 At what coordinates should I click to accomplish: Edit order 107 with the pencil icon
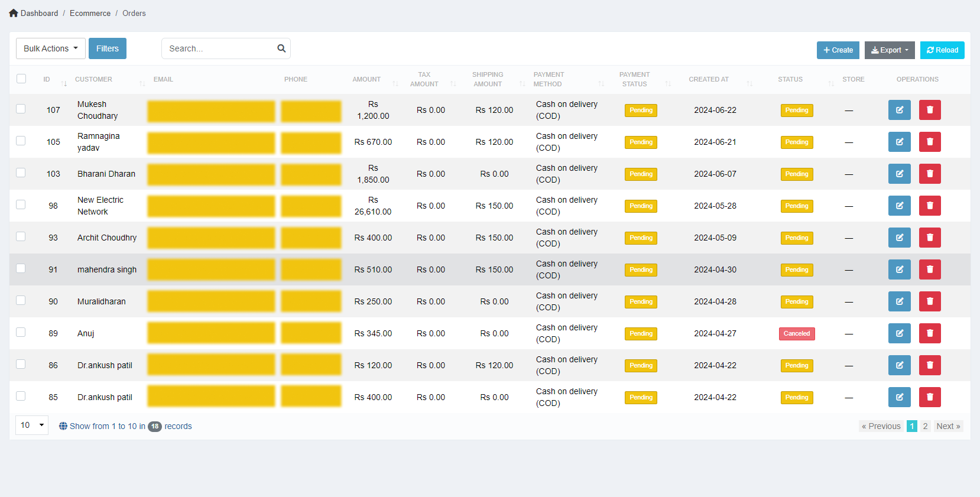click(899, 110)
